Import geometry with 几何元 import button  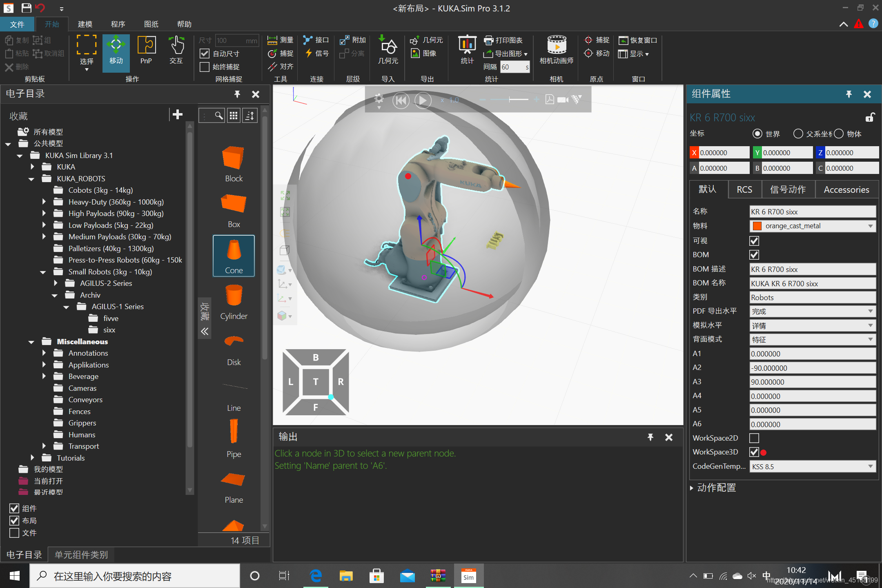[388, 51]
